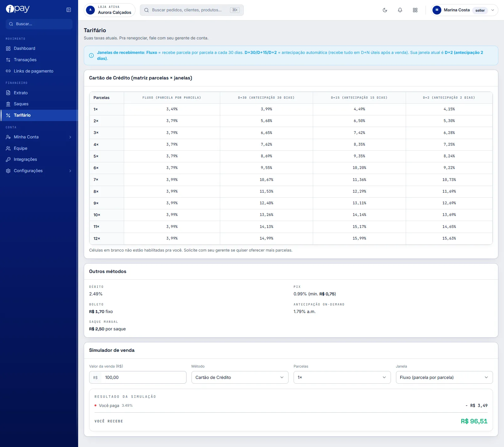504x447 pixels.
Task: Click the Marina Costa avatar
Action: 437,10
